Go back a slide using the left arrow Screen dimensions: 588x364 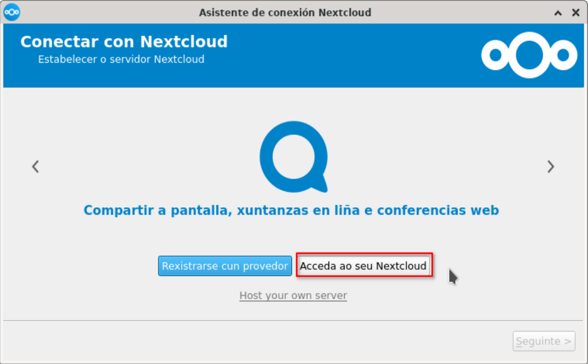[35, 166]
